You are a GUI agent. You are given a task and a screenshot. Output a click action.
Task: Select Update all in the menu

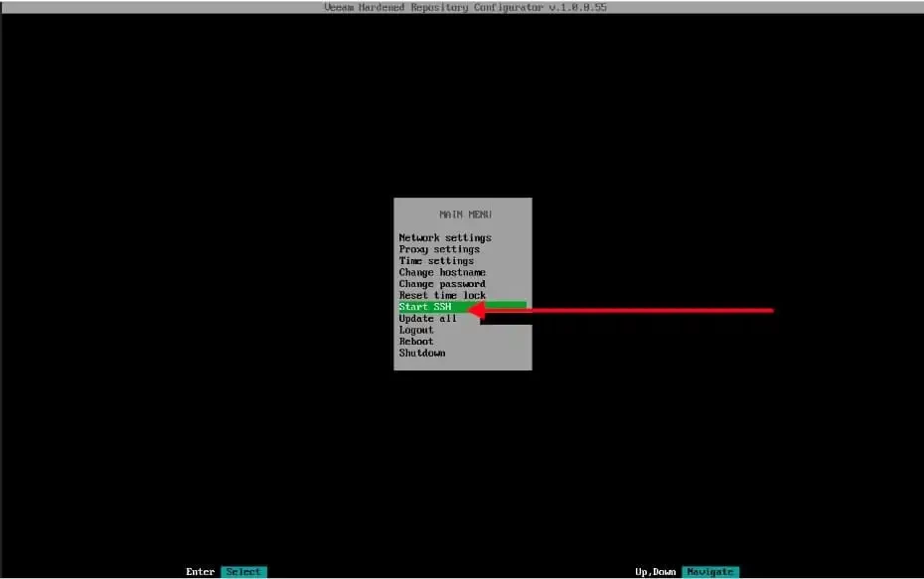click(x=428, y=318)
